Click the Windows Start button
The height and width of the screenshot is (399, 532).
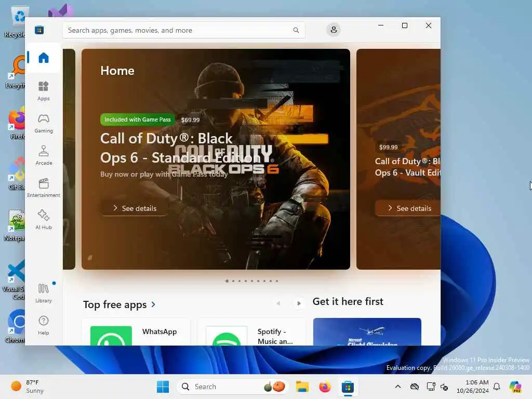tap(163, 387)
